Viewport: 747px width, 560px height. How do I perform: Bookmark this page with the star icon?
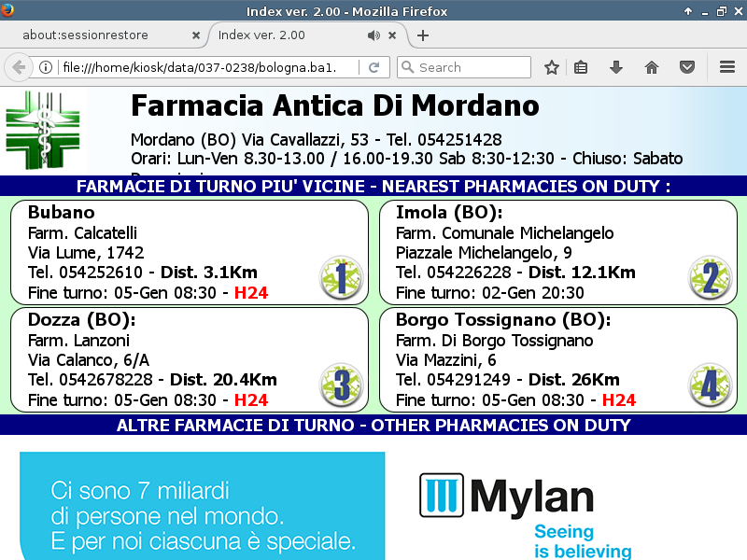click(552, 67)
